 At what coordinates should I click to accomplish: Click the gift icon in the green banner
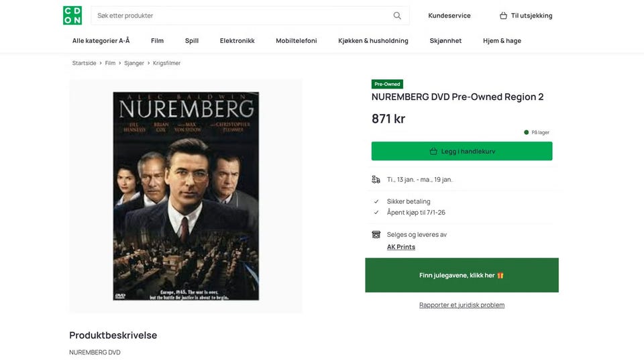coord(500,276)
